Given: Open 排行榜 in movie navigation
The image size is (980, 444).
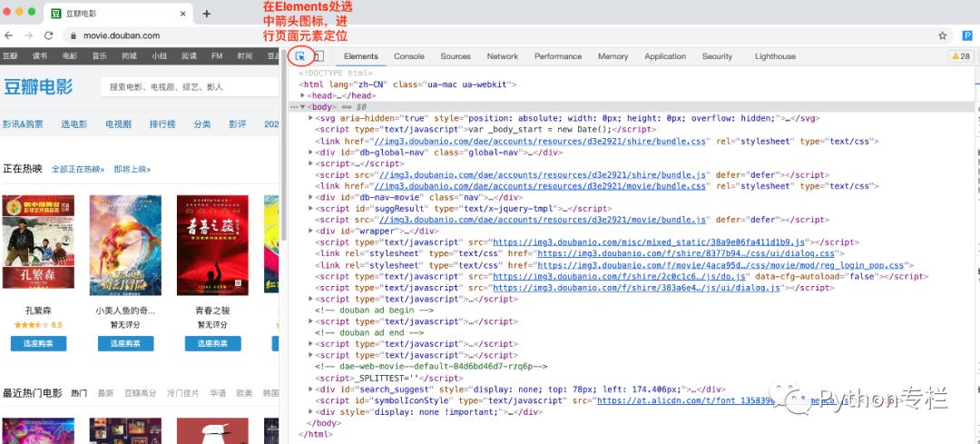Looking at the screenshot, I should (162, 124).
